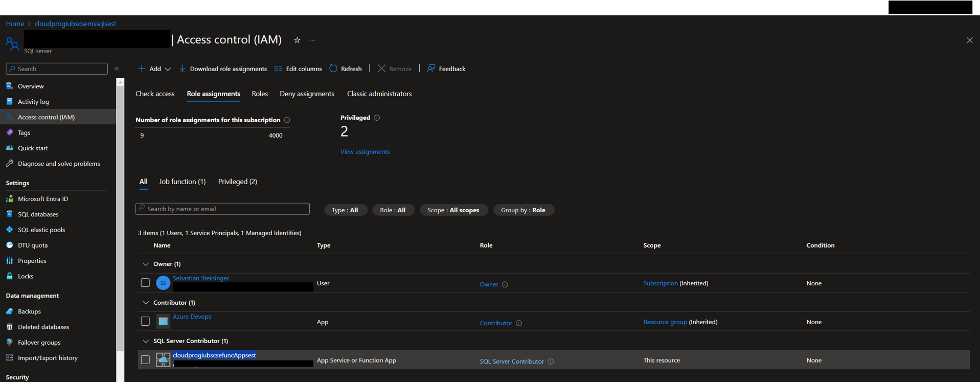Image resolution: width=980 pixels, height=382 pixels.
Task: Open Microsoft Entra ID settings
Action: click(x=43, y=198)
